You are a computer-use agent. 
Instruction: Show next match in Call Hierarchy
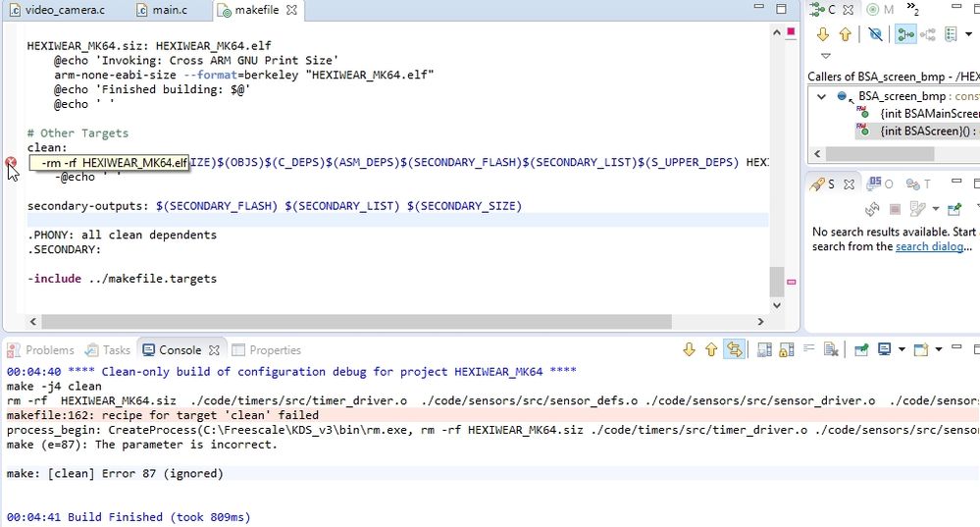(823, 34)
